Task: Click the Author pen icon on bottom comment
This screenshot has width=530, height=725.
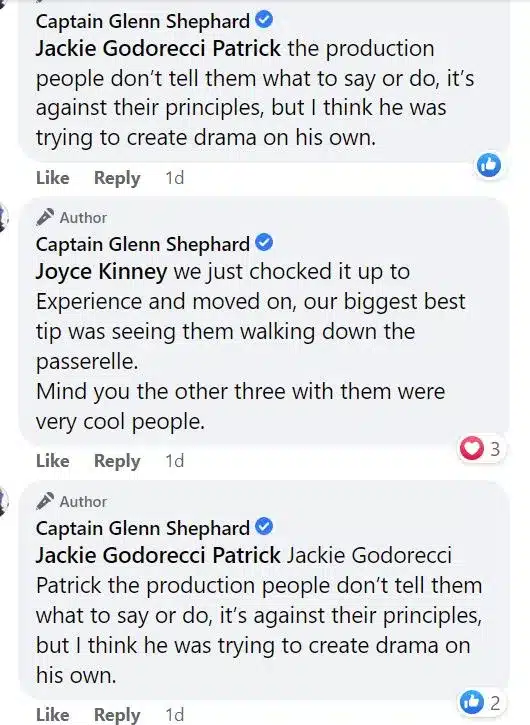Action: [45, 501]
